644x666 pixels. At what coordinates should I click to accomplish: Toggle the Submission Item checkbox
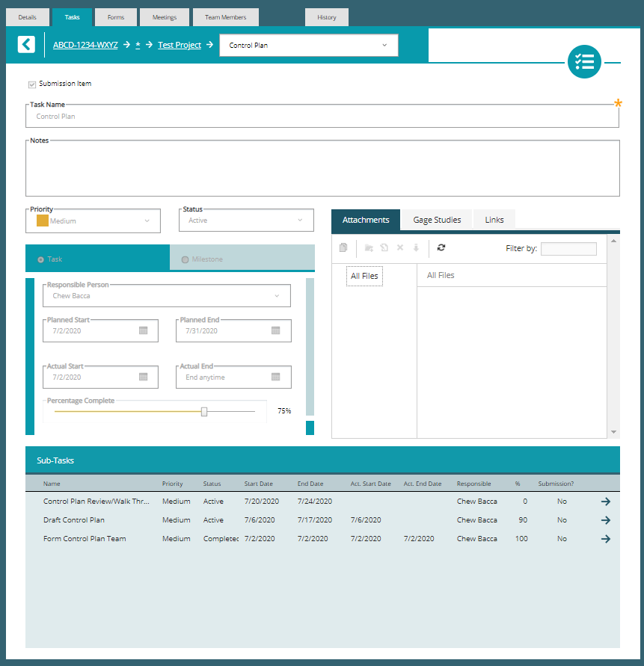pos(31,84)
